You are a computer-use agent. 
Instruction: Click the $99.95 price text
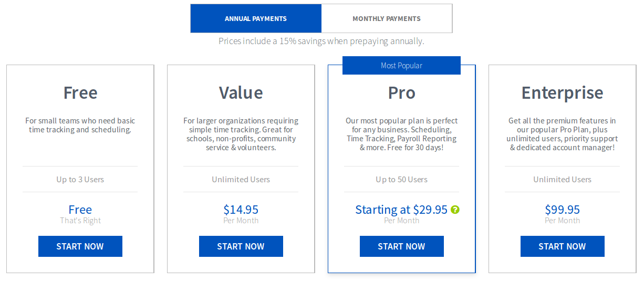pos(562,210)
